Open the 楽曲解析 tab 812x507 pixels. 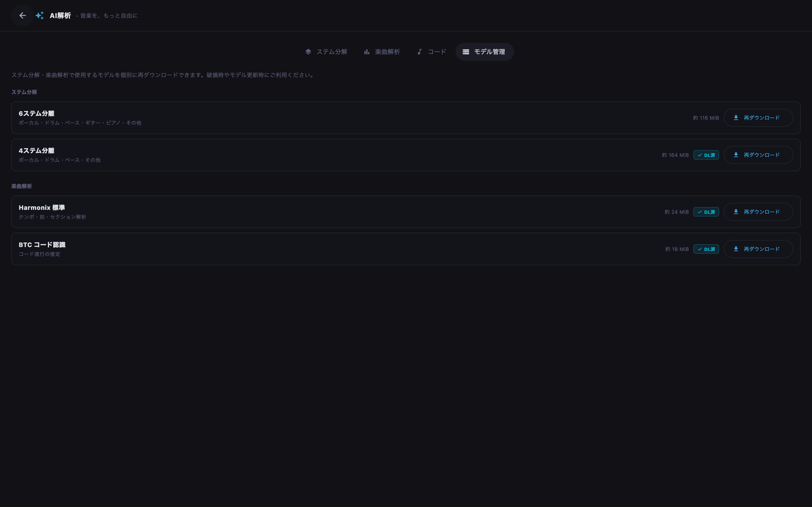(x=381, y=52)
